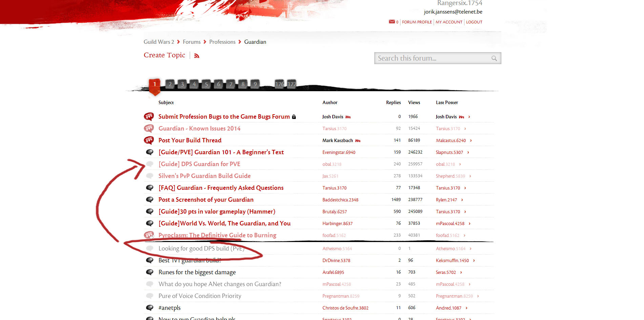The image size is (644, 320).
Task: Open author profile Arafel.6895
Action: coord(333,273)
